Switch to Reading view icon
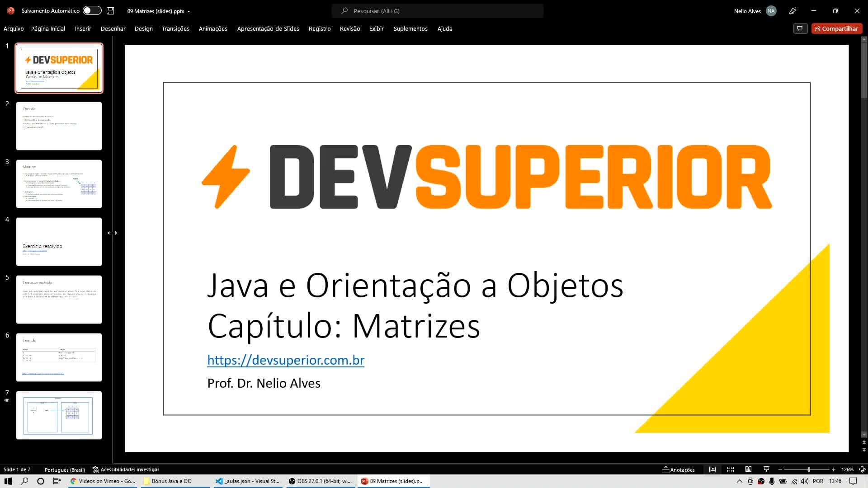 [x=748, y=469]
